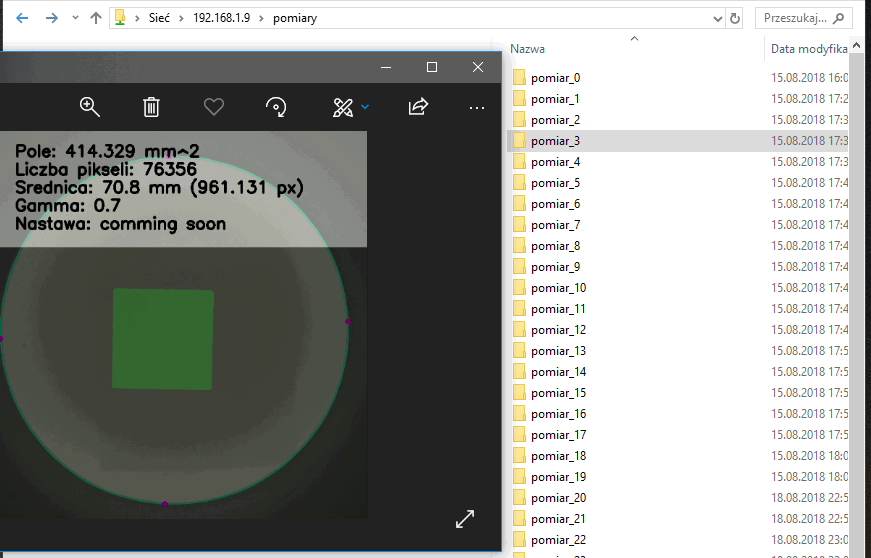Select folder pomiar_22

(x=558, y=540)
